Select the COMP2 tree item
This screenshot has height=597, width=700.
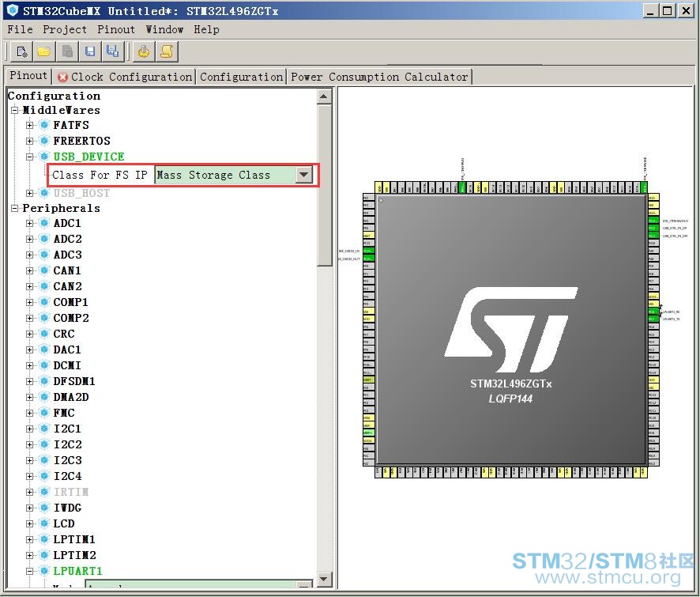(x=71, y=318)
